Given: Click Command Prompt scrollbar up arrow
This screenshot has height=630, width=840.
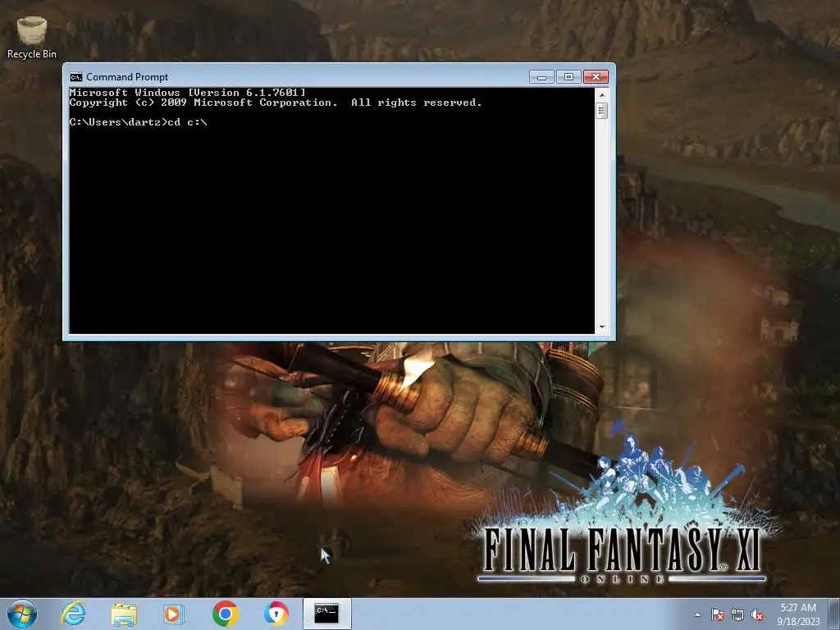Looking at the screenshot, I should point(602,95).
